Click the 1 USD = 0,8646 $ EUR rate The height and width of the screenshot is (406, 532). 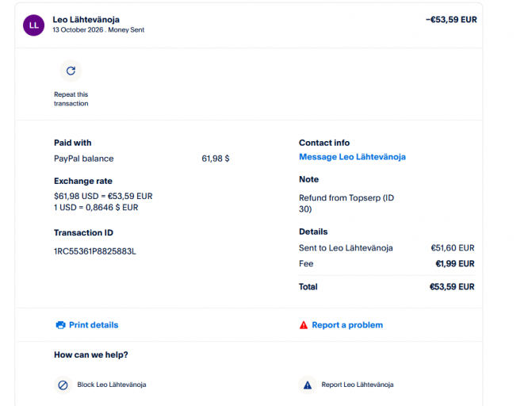coord(96,208)
